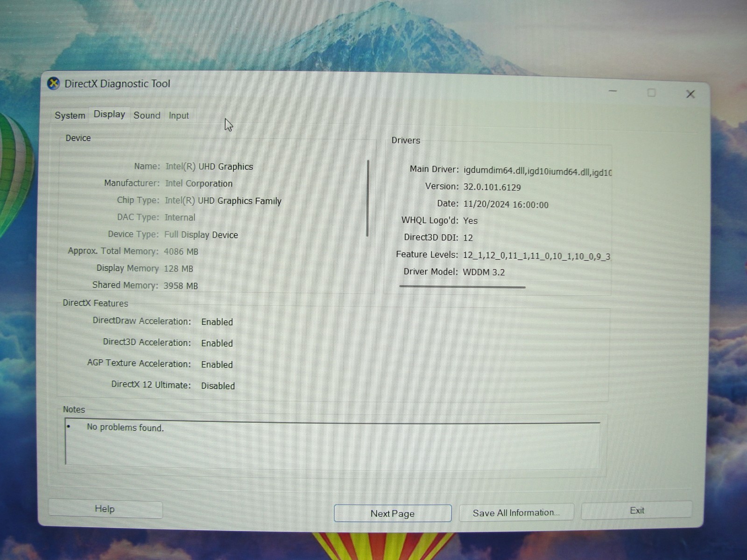Click total memory value '4086 MB'
The image size is (747, 560).
pyautogui.click(x=181, y=252)
